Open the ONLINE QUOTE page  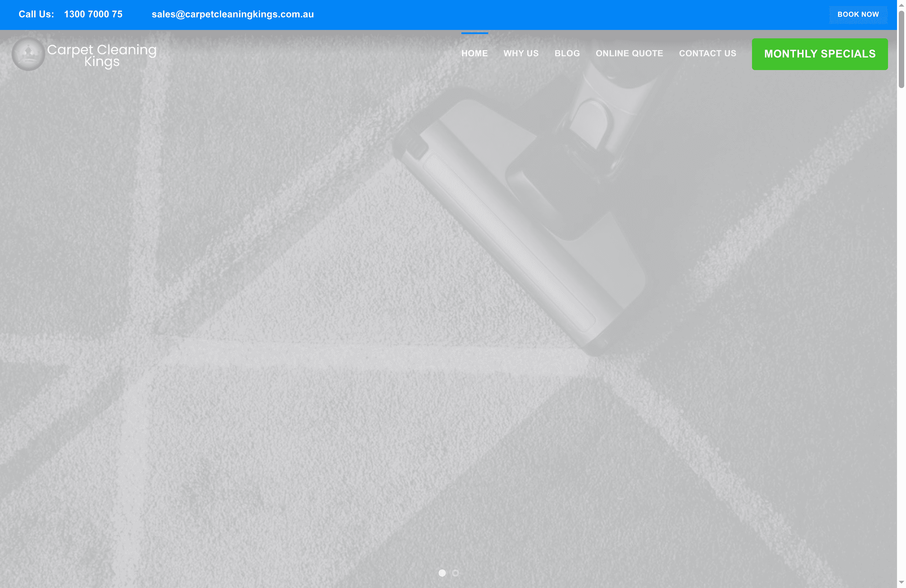[x=629, y=53]
